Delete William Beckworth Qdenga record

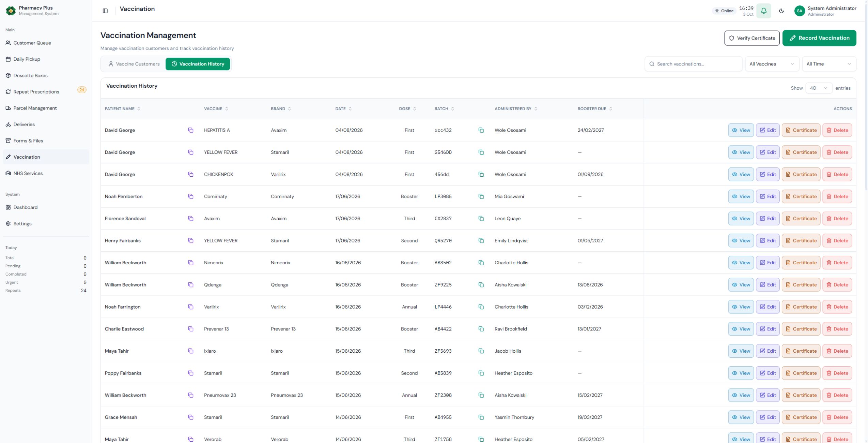[837, 285]
